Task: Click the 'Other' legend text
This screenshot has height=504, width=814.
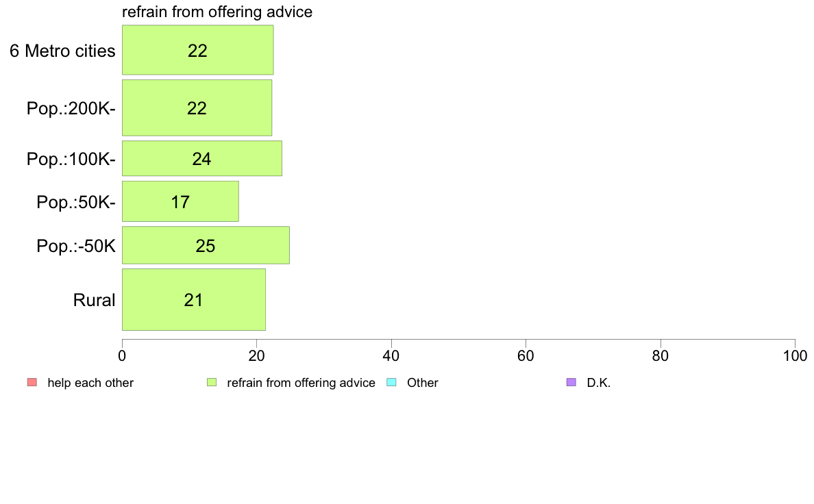Action: [423, 383]
